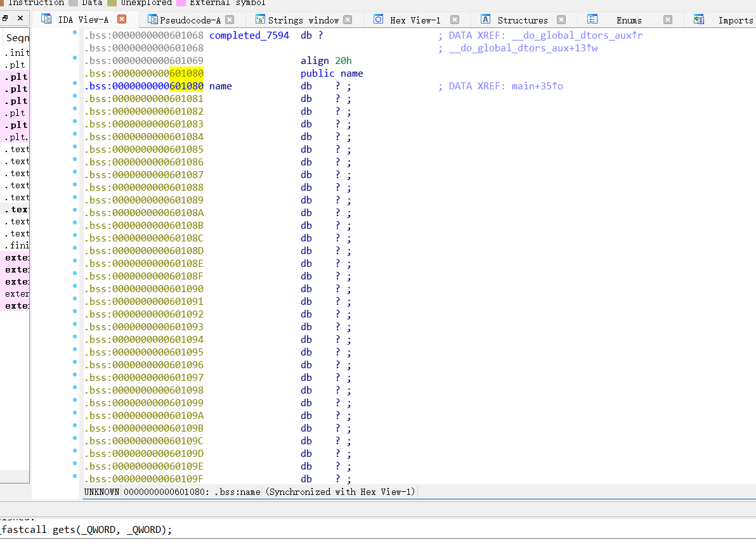The width and height of the screenshot is (756, 545).
Task: Follow the __do_global_dtors_aux+13 cross reference
Action: click(523, 48)
